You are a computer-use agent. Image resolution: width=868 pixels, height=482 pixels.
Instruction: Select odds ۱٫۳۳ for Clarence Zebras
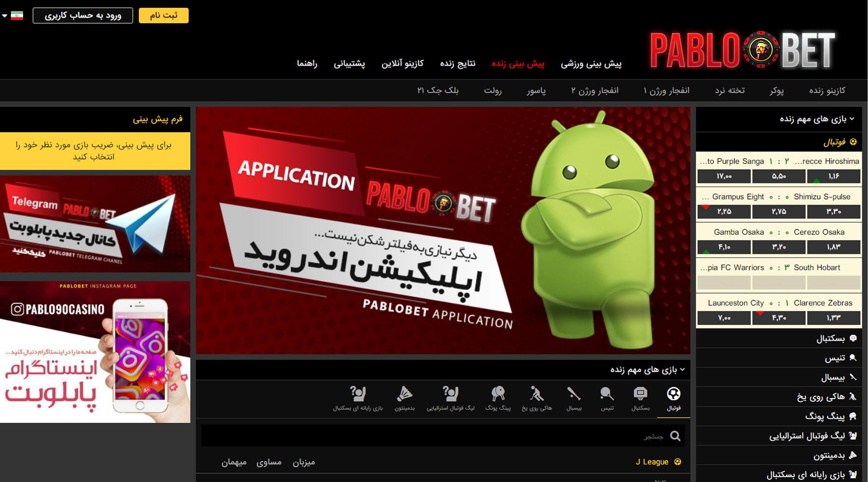(x=834, y=318)
